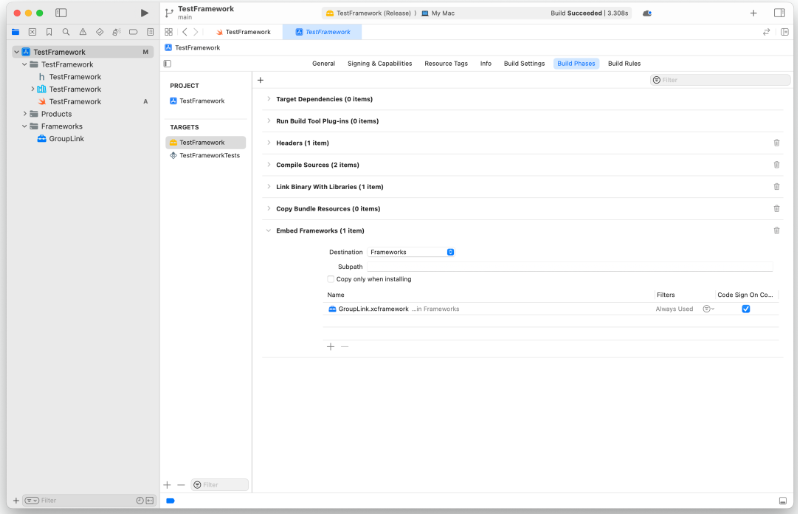Enable Copy only when installing checkbox
Image resolution: width=798 pixels, height=514 pixels.
click(332, 279)
